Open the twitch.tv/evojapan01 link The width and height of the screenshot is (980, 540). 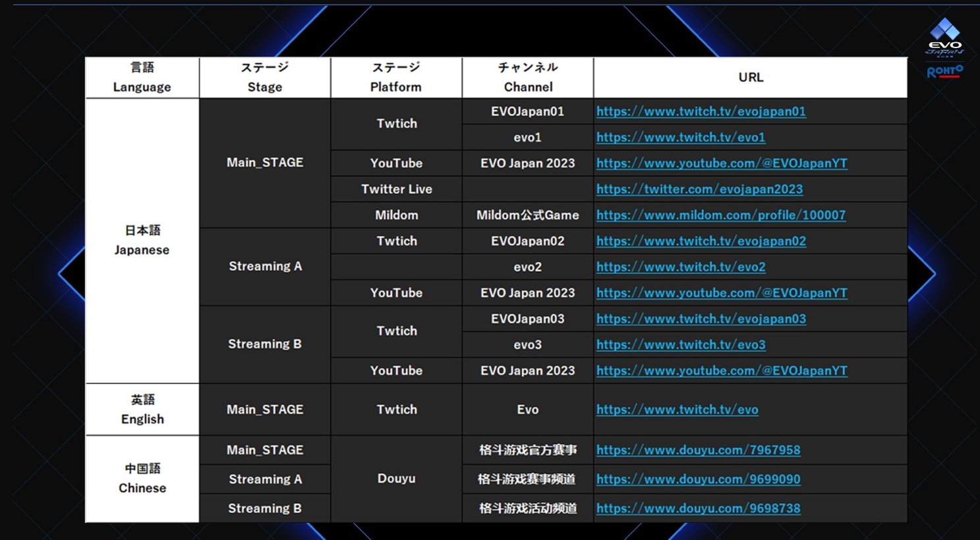pos(701,111)
